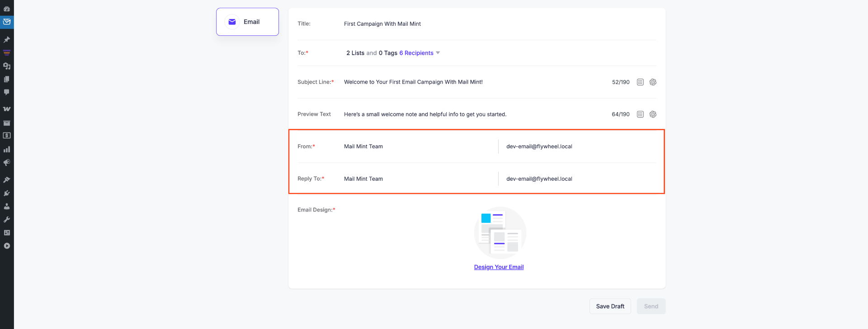Click the 6 Recipients link
This screenshot has width=868, height=329.
coord(416,53)
